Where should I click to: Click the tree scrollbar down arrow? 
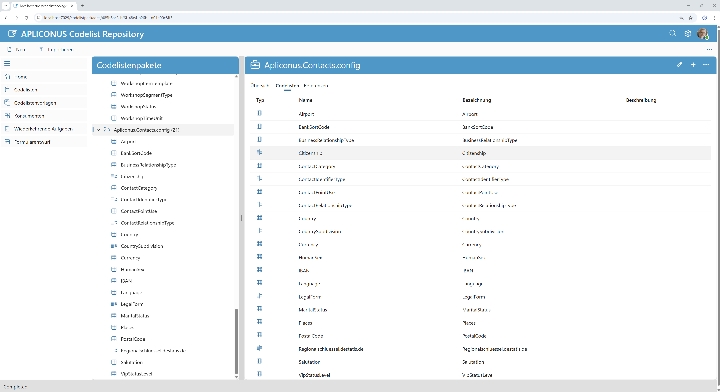click(x=236, y=377)
